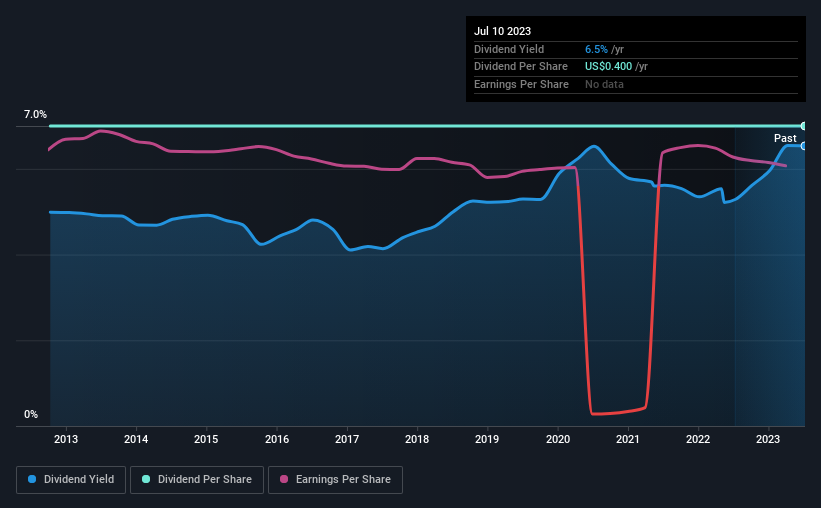This screenshot has width=821, height=508.
Task: Select the 2023 label on the x-axis
Action: [768, 439]
